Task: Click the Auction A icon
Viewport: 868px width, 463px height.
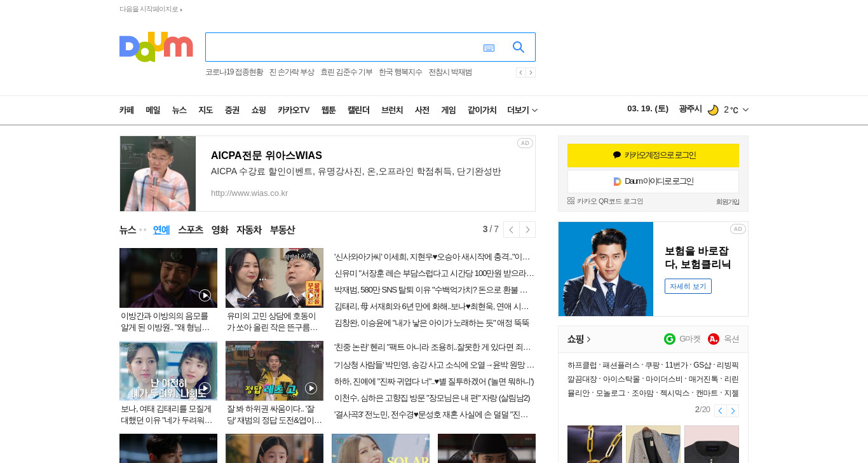Action: [x=714, y=339]
